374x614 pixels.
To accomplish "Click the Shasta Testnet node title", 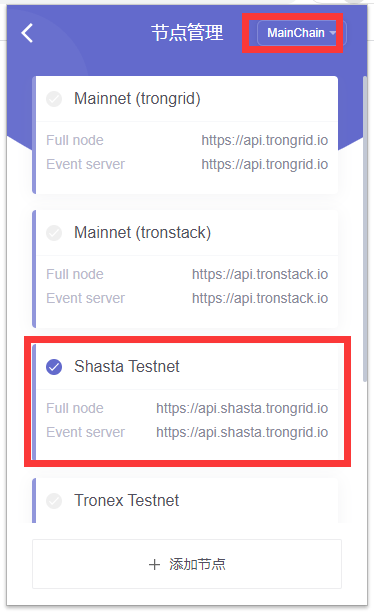I will [x=127, y=367].
